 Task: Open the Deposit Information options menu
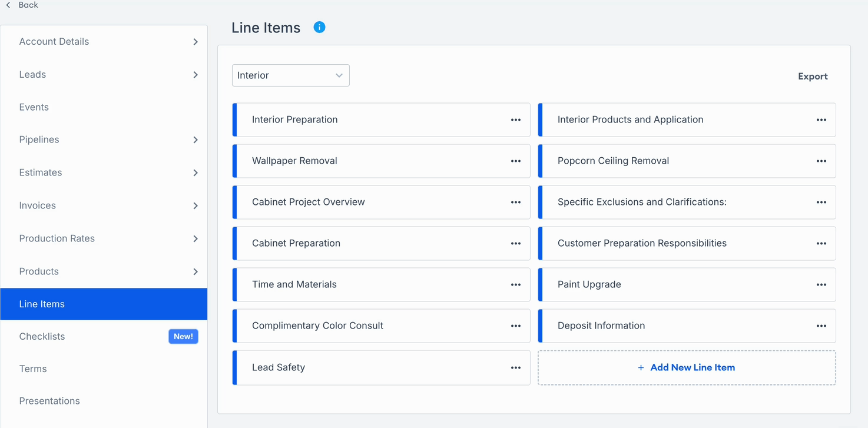tap(821, 326)
